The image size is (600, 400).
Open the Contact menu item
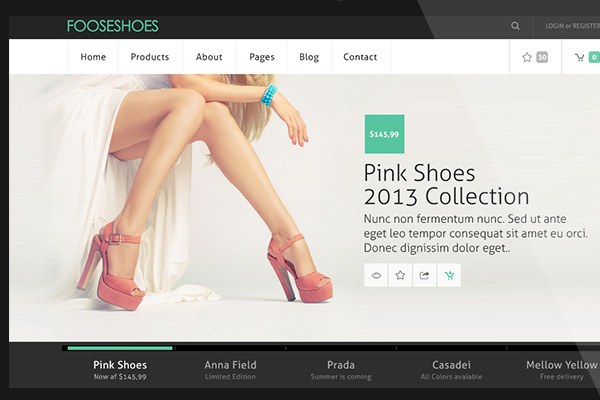click(x=360, y=57)
